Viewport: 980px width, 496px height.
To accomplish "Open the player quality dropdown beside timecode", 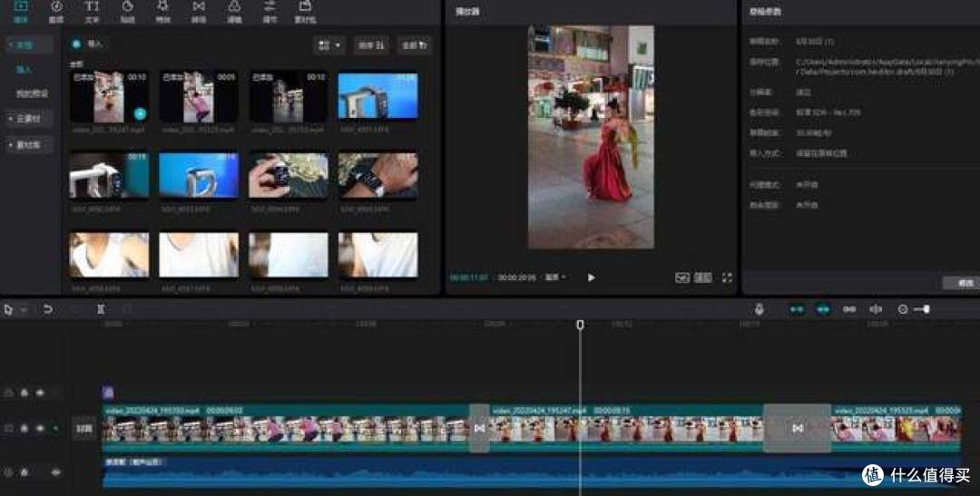I will click(555, 277).
